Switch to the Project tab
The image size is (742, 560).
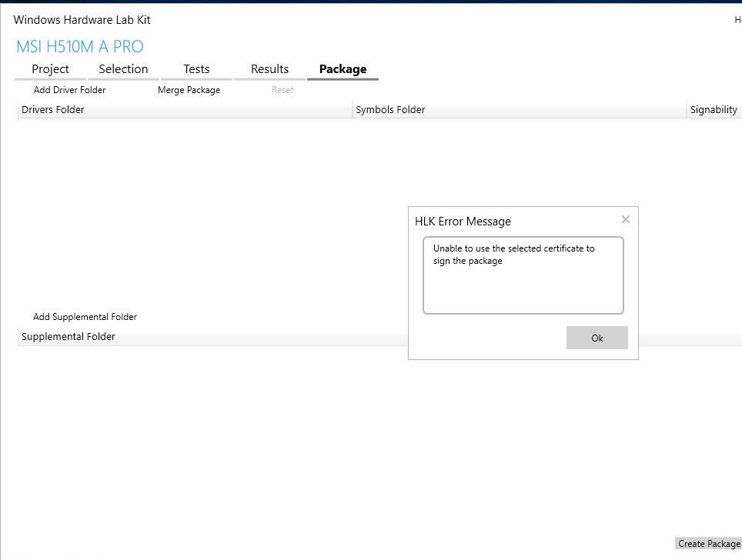[x=50, y=68]
